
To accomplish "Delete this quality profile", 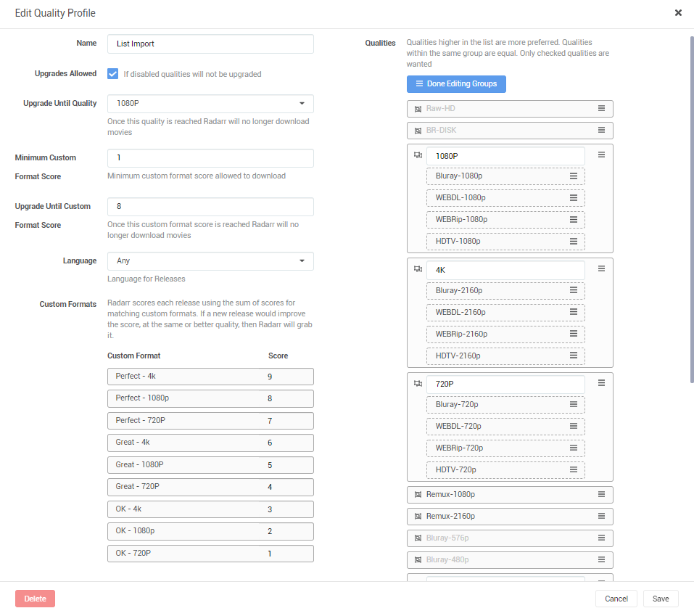I will coord(34,598).
